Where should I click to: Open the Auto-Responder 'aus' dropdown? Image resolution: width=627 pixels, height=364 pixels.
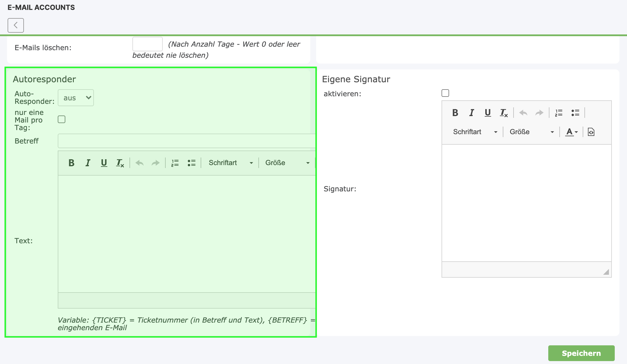click(76, 98)
